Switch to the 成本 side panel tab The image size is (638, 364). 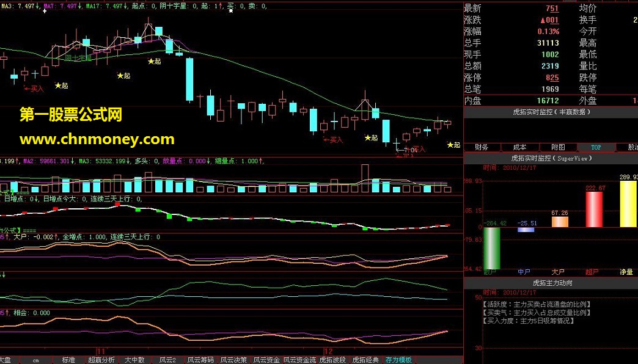pos(519,147)
